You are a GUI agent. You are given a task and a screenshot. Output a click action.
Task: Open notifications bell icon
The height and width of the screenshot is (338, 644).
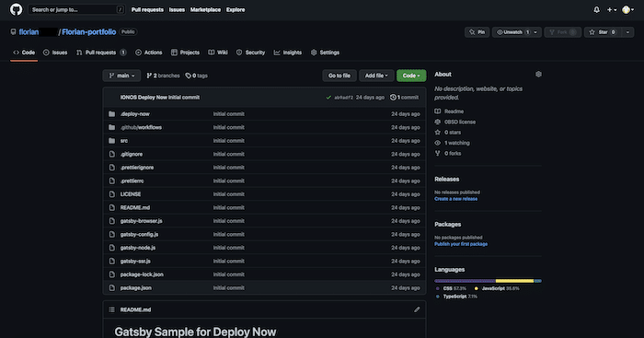[596, 9]
